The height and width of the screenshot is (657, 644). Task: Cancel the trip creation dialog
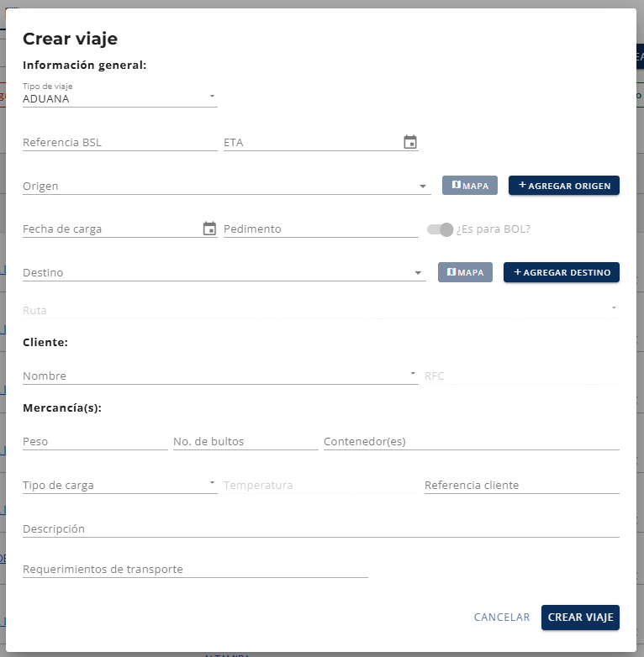[502, 618]
